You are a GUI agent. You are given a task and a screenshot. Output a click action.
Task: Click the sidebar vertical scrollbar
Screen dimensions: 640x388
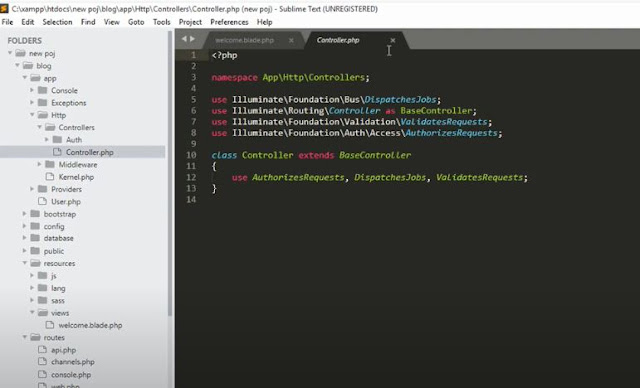170,173
